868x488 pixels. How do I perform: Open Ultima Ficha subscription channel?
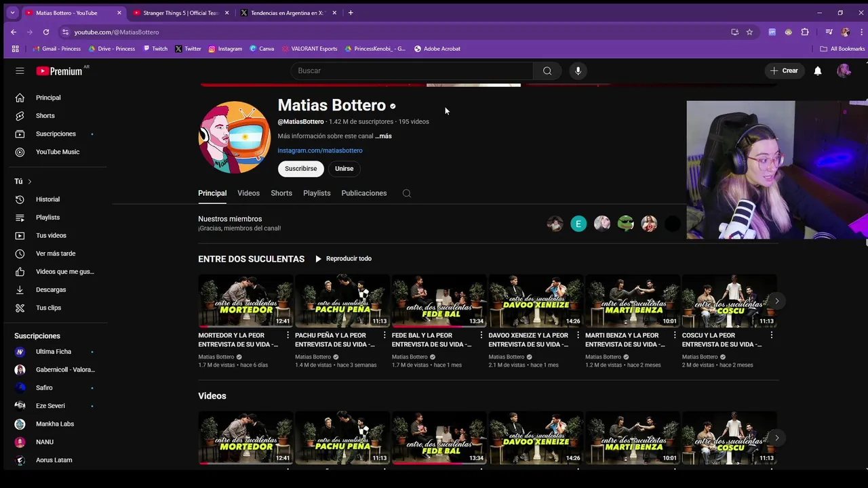tap(54, 352)
